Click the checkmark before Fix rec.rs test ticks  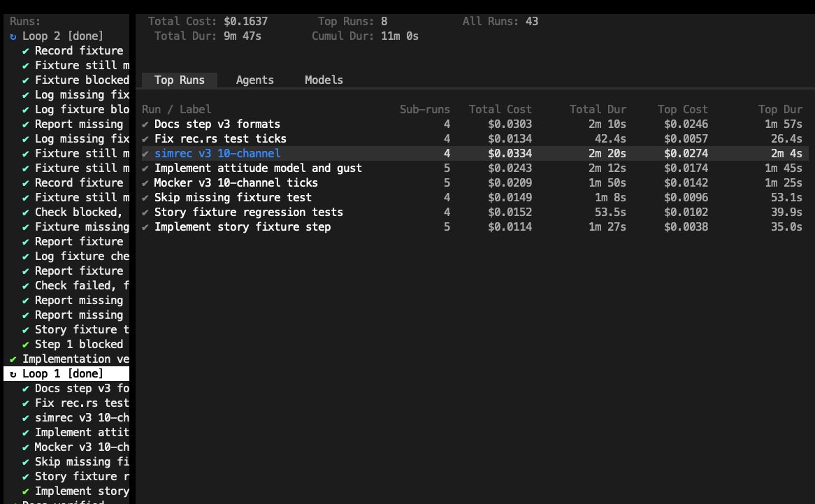point(145,139)
